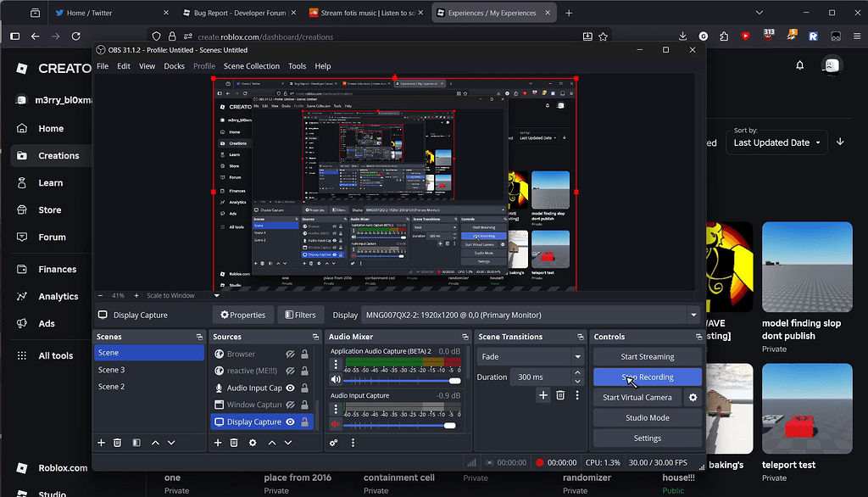Screen dimensions: 868x497
Task: Show the Window Capture source
Action: coord(290,405)
